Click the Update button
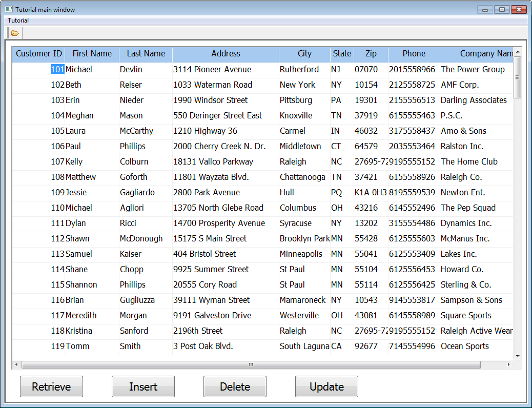 pyautogui.click(x=326, y=386)
